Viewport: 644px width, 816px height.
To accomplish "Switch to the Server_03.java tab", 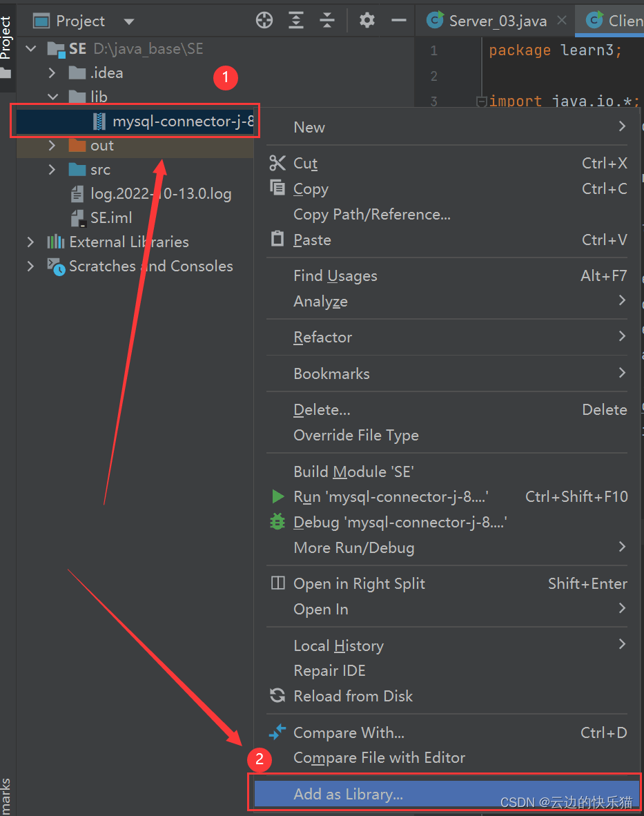I will point(497,21).
